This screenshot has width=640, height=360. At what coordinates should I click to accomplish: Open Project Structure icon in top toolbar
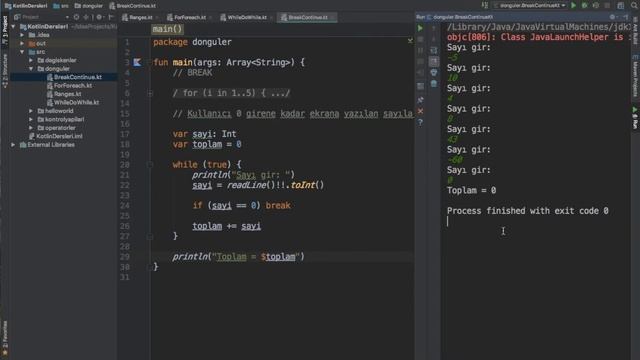[620, 5]
